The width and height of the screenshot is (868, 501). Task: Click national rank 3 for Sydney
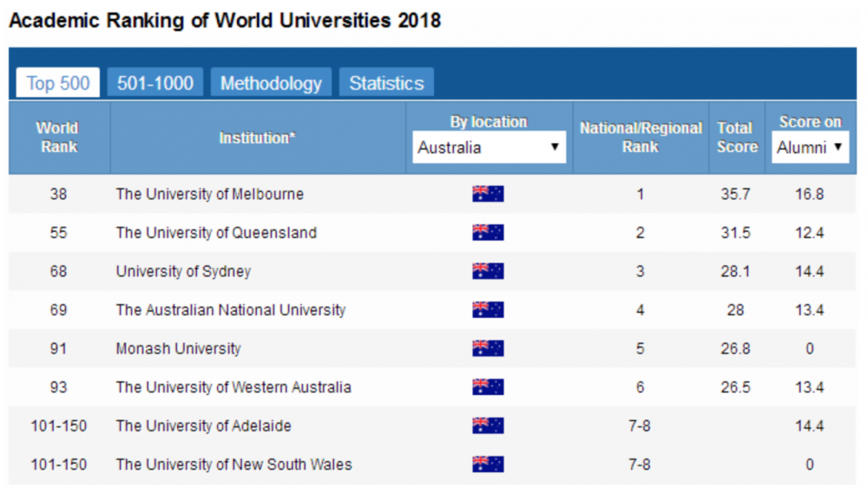[x=640, y=271]
